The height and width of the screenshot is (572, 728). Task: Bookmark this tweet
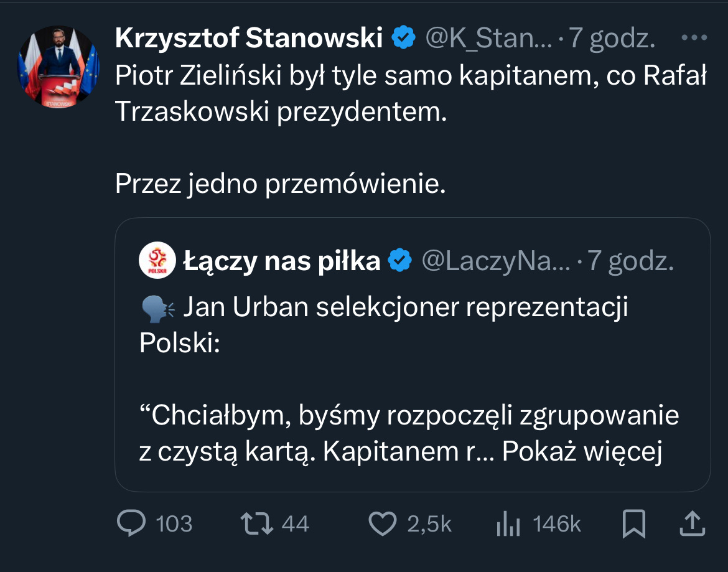(633, 523)
